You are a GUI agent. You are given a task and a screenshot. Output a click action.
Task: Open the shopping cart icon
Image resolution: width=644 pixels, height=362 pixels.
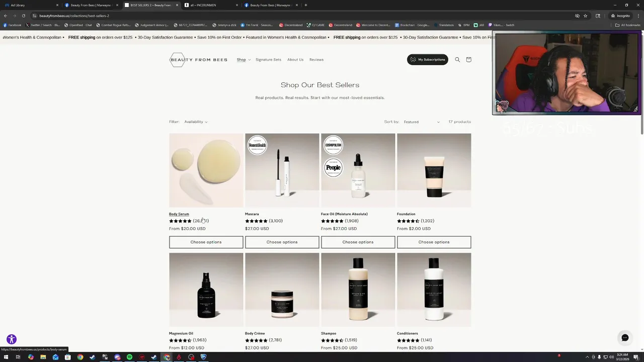tap(468, 59)
